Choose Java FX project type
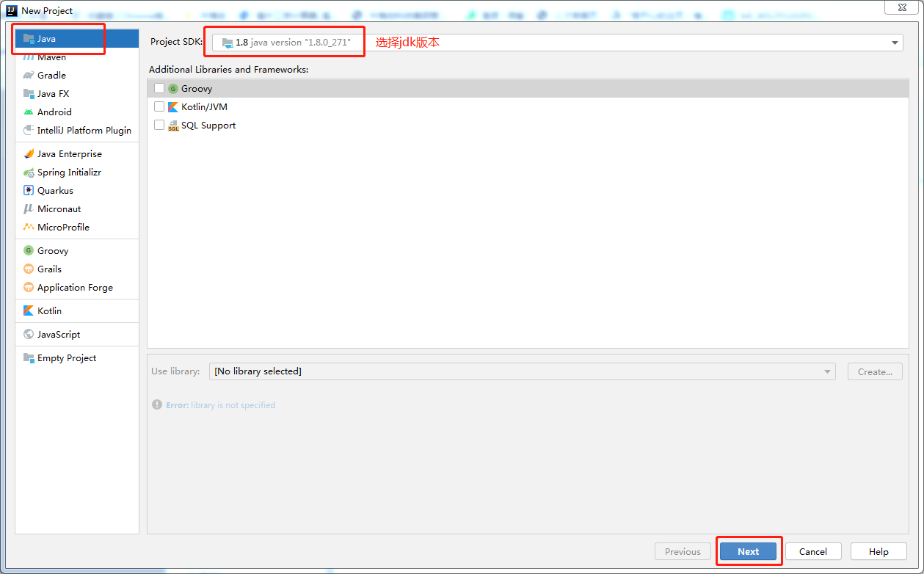 77,94
